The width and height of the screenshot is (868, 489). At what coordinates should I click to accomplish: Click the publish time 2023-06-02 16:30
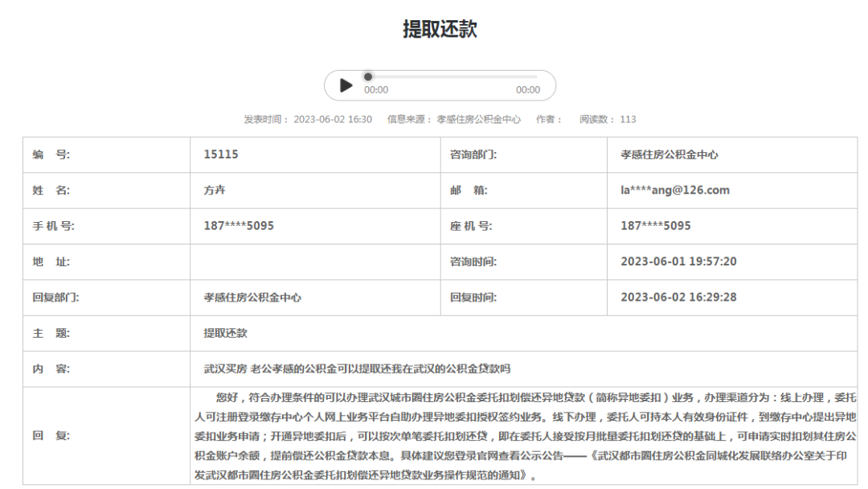tap(333, 119)
